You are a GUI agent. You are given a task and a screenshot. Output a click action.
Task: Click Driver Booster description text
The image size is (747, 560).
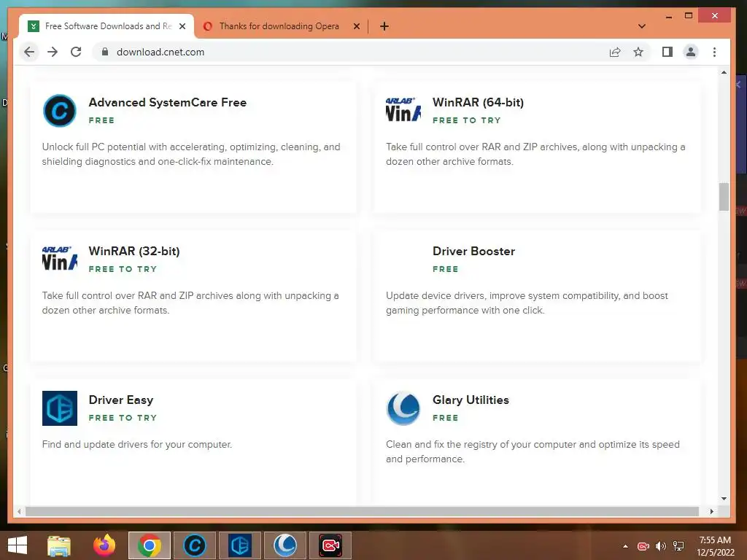click(527, 303)
